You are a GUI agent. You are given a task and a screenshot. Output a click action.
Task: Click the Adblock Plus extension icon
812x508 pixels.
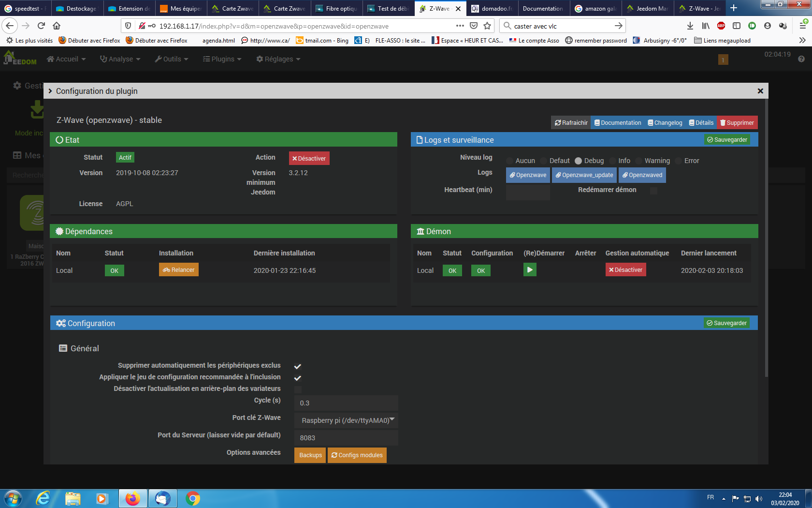tap(721, 26)
